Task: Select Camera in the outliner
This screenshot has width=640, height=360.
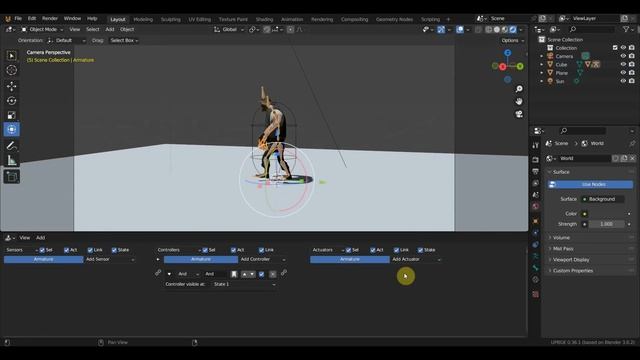Action: click(x=564, y=56)
